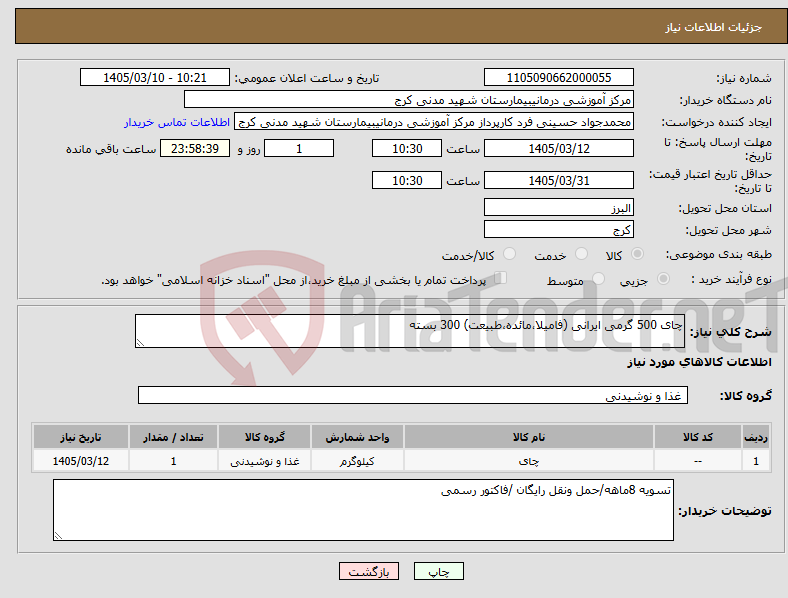Click the بازگشت (back) button
788x598 pixels.
tap(369, 571)
